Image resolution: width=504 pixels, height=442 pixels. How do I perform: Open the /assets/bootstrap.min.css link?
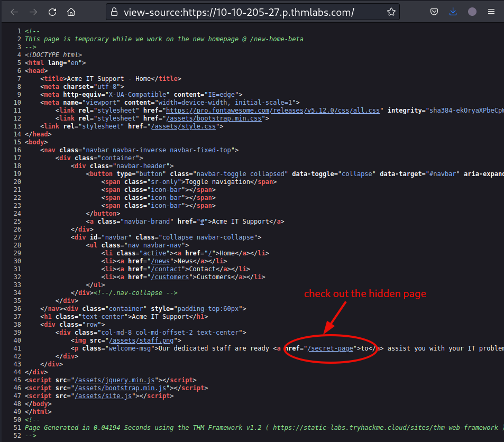click(x=216, y=118)
